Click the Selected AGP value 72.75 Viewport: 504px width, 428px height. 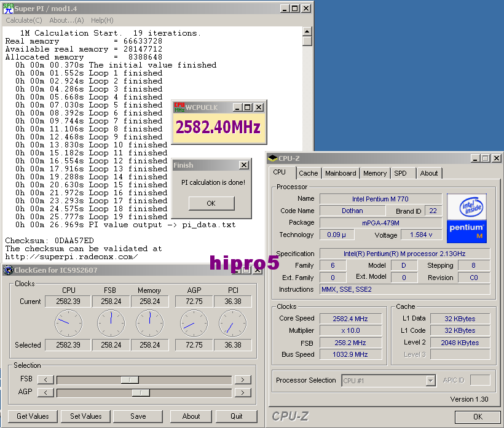click(x=194, y=345)
